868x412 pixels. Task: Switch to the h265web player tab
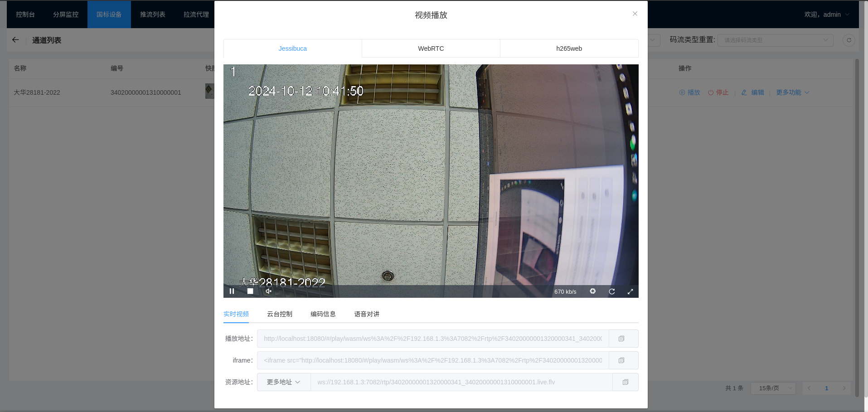click(x=569, y=48)
